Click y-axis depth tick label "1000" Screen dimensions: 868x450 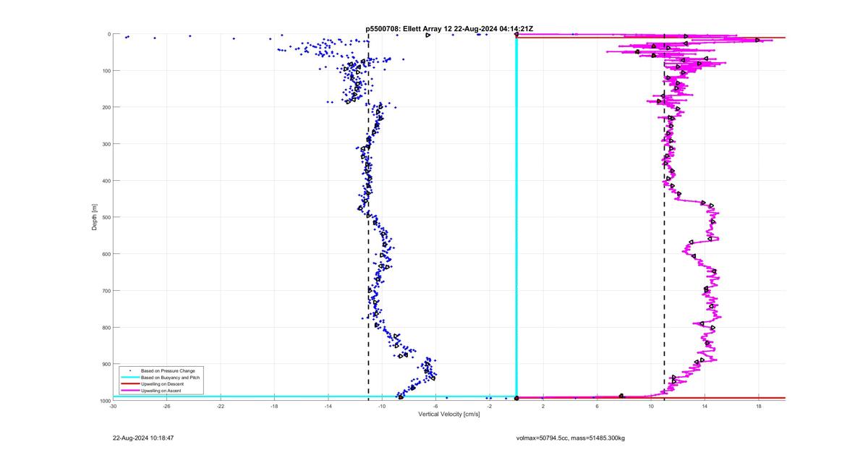104,401
